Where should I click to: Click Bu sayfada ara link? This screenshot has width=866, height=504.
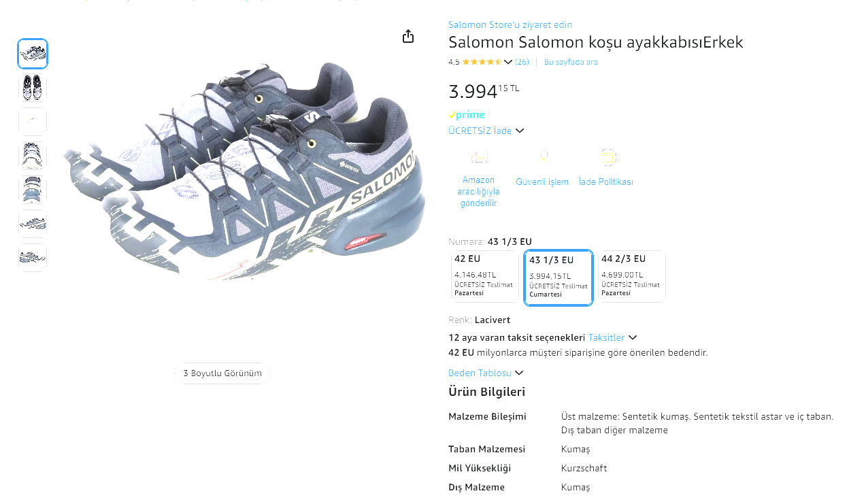[x=571, y=62]
